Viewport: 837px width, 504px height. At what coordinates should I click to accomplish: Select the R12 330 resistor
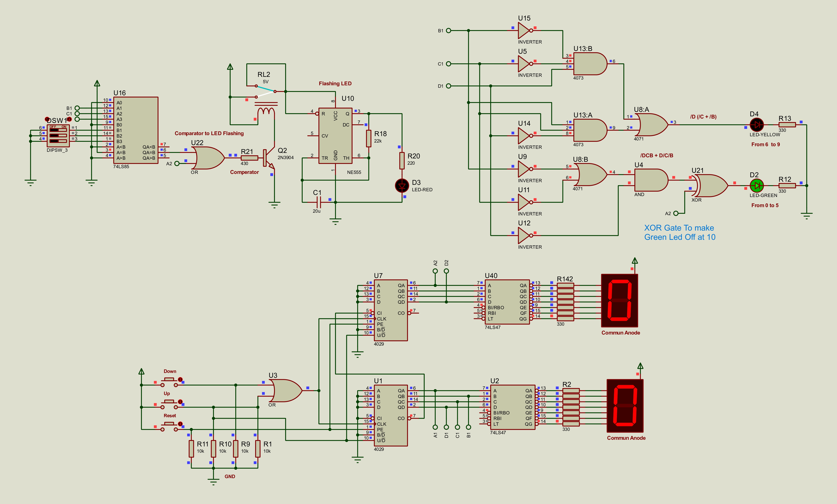pyautogui.click(x=787, y=186)
